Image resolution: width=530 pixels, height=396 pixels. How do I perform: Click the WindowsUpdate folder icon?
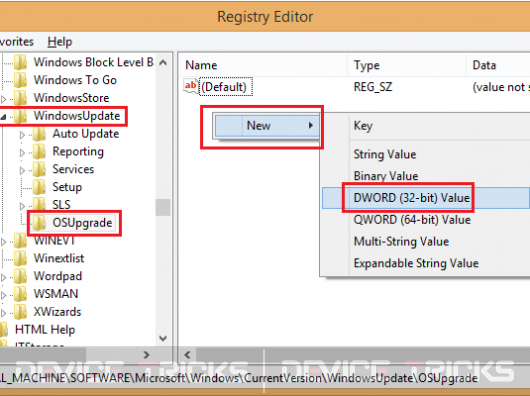click(x=21, y=116)
